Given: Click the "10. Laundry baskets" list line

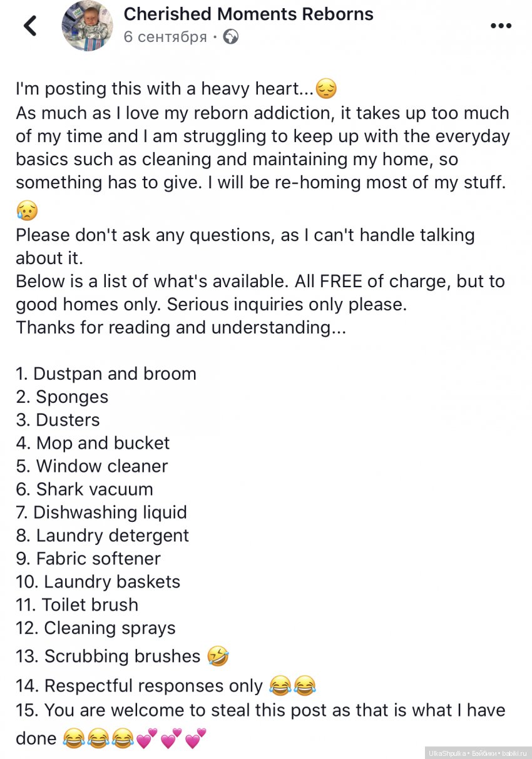Looking at the screenshot, I should tap(98, 581).
